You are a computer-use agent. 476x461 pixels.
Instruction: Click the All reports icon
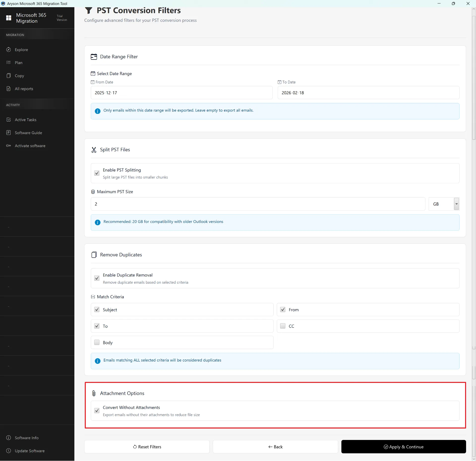[x=9, y=89]
